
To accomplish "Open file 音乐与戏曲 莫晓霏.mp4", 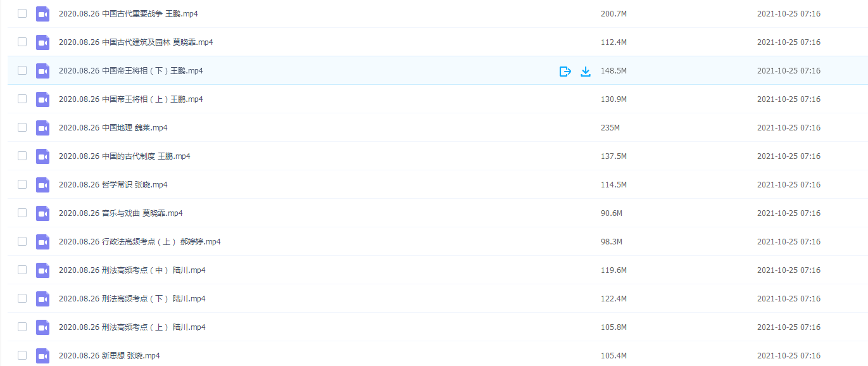I will (121, 213).
